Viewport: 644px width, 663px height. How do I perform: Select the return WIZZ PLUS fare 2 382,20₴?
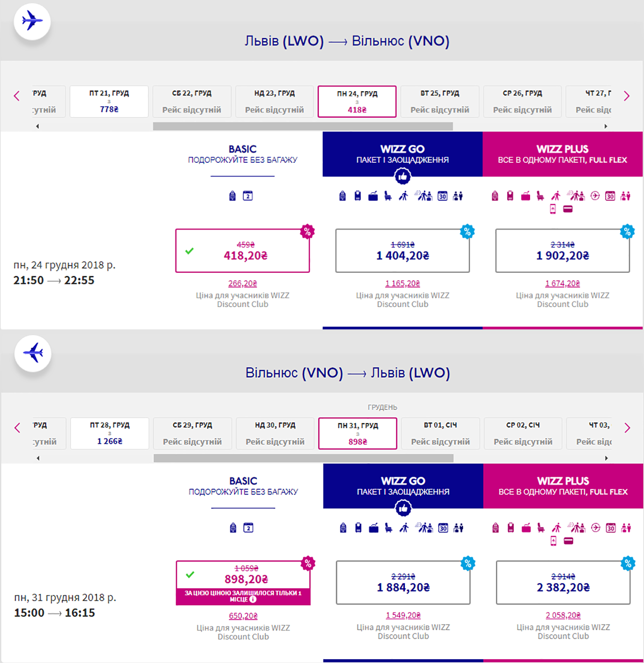click(x=563, y=583)
